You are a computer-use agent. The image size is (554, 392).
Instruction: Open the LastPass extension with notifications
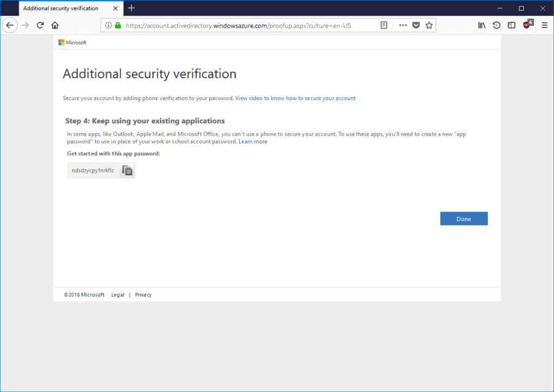tap(527, 25)
